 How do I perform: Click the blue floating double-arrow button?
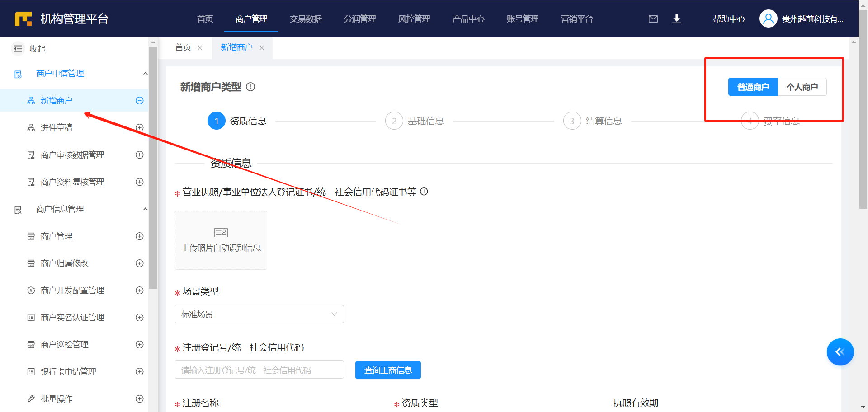[x=840, y=352]
